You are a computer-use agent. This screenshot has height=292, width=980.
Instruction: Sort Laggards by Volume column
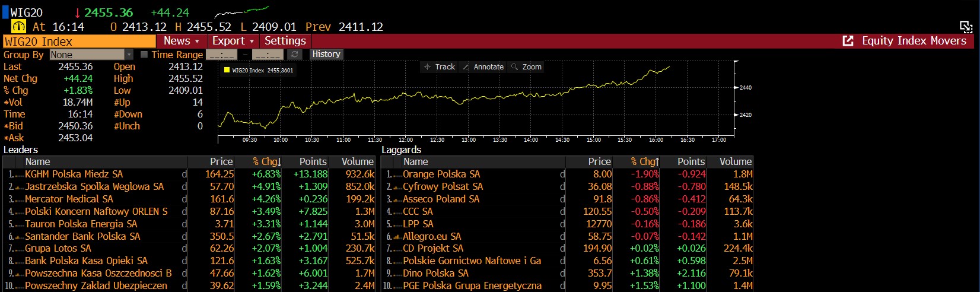click(730, 161)
